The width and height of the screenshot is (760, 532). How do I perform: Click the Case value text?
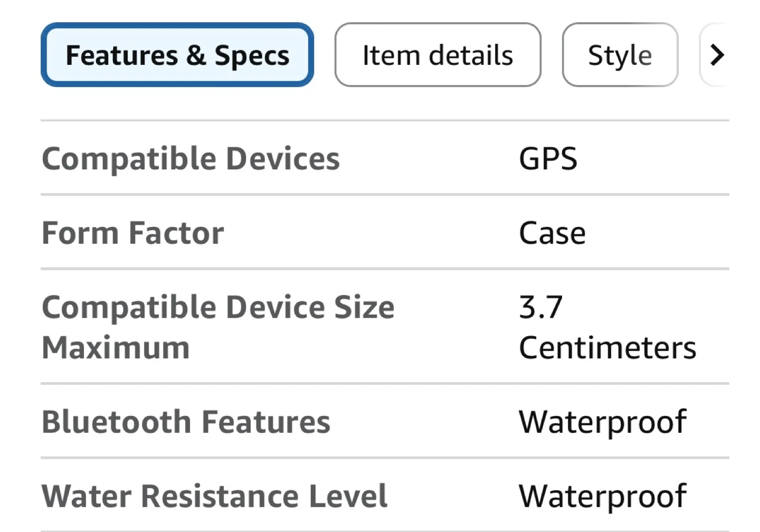[x=552, y=233]
